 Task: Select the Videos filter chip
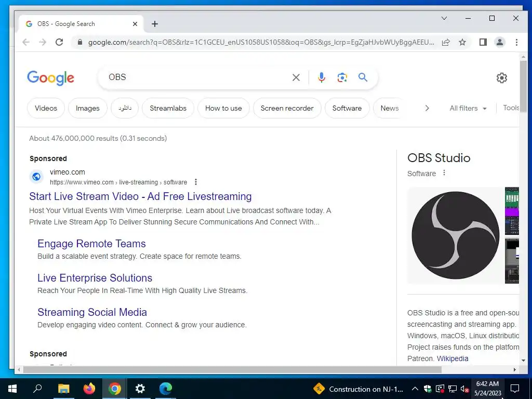coord(46,108)
